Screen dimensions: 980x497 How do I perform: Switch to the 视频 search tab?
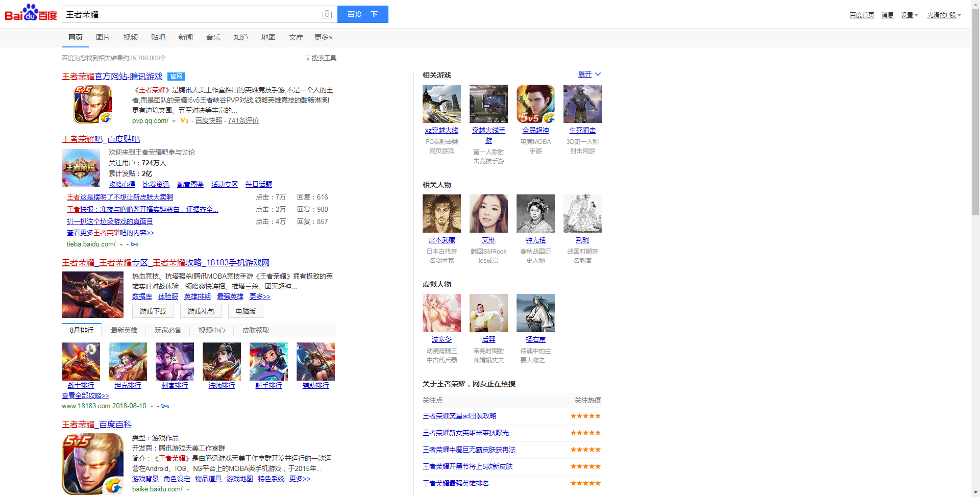click(x=131, y=37)
